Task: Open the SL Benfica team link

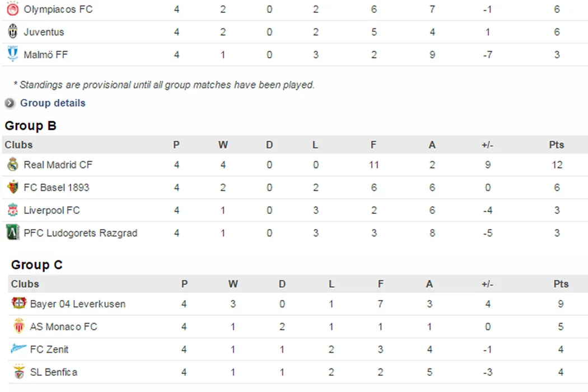Action: tap(54, 372)
